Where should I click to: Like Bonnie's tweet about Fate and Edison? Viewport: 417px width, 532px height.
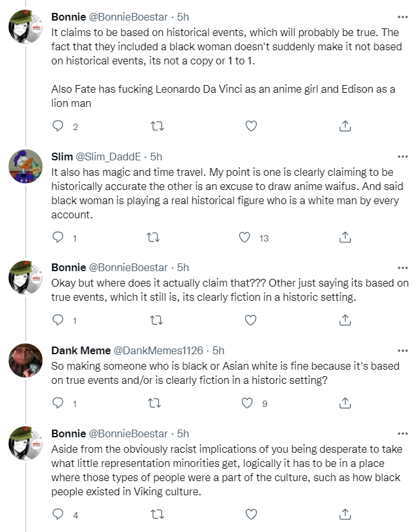pos(251,126)
